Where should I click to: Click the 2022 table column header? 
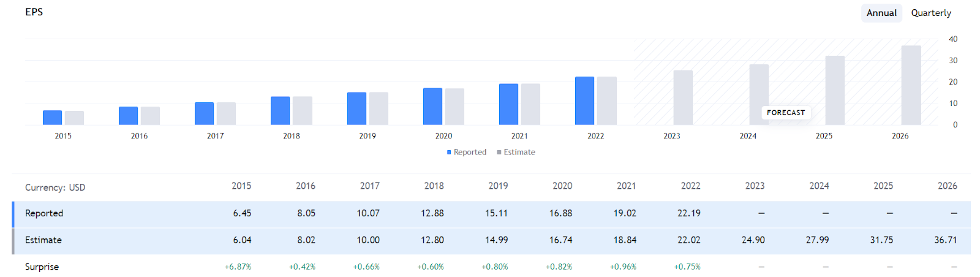690,186
